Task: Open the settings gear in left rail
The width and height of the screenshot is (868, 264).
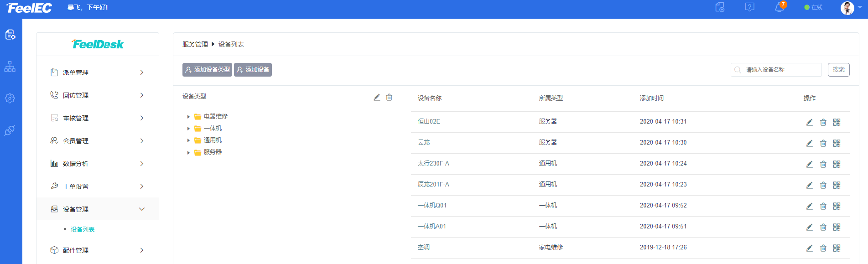Action: (x=10, y=98)
